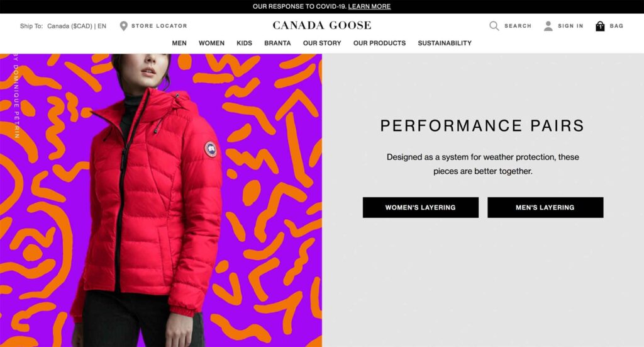Click the red jacket hero image
The height and width of the screenshot is (347, 644).
tap(161, 200)
